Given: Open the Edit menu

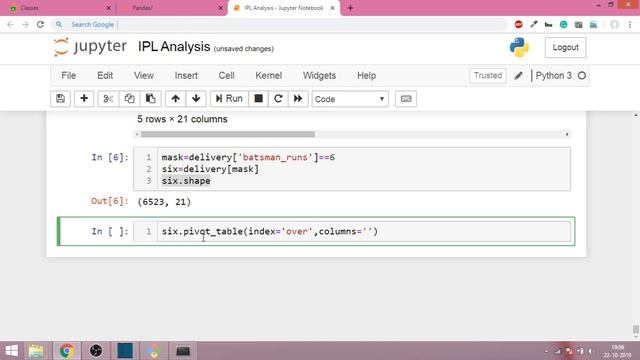Looking at the screenshot, I should (105, 76).
